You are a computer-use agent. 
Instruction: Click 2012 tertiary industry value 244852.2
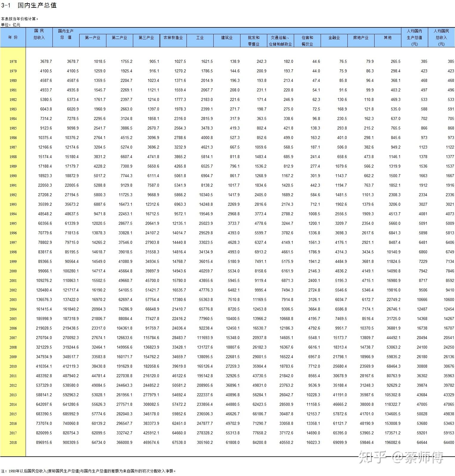(x=151, y=385)
